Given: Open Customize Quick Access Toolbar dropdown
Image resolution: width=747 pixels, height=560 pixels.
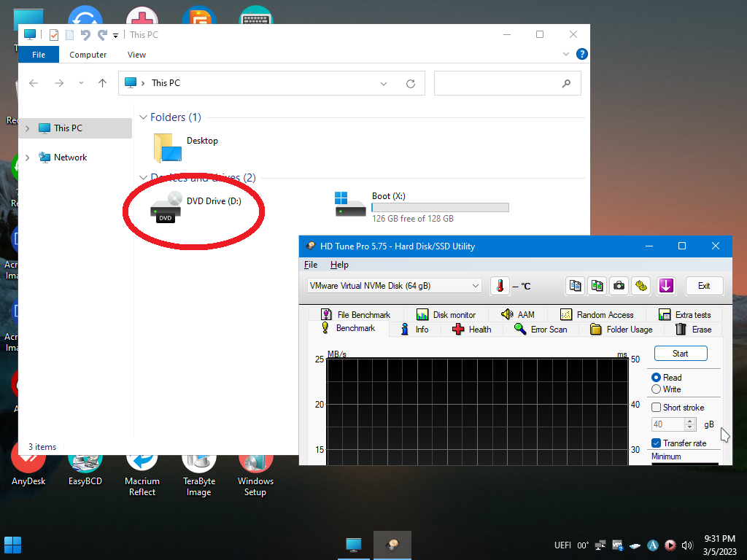Looking at the screenshot, I should [115, 36].
